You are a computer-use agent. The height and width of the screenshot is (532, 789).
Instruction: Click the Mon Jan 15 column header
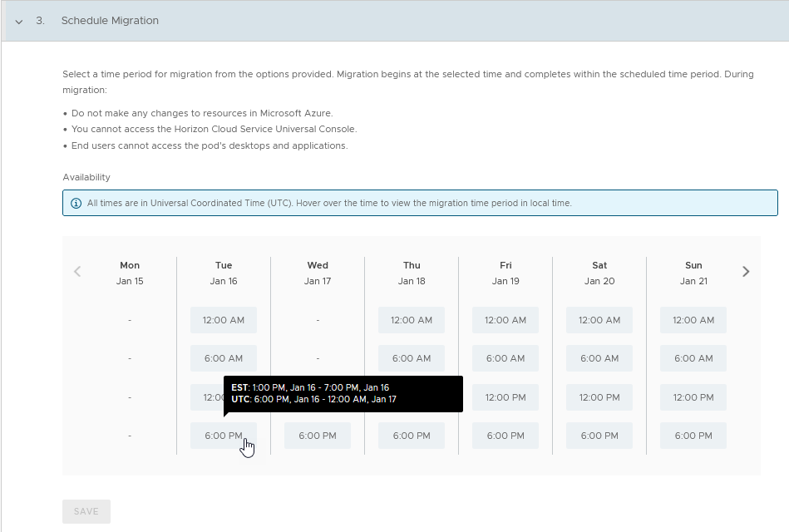point(130,273)
